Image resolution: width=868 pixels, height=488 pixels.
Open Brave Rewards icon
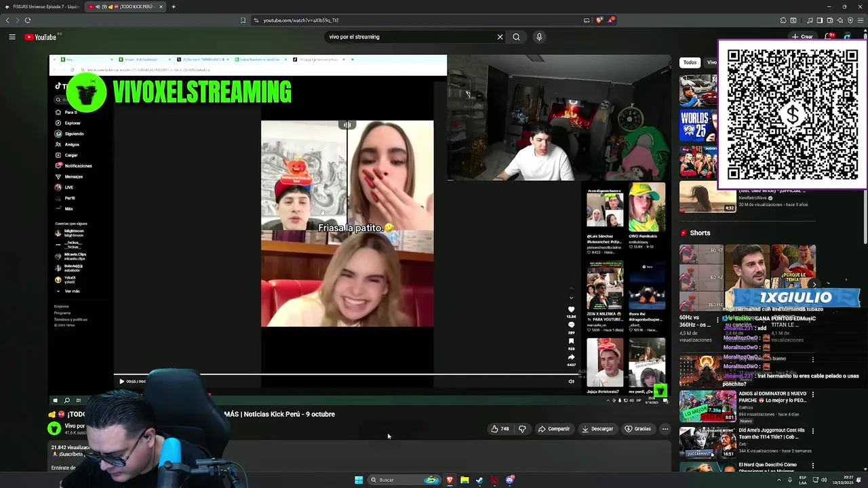pyautogui.click(x=610, y=20)
